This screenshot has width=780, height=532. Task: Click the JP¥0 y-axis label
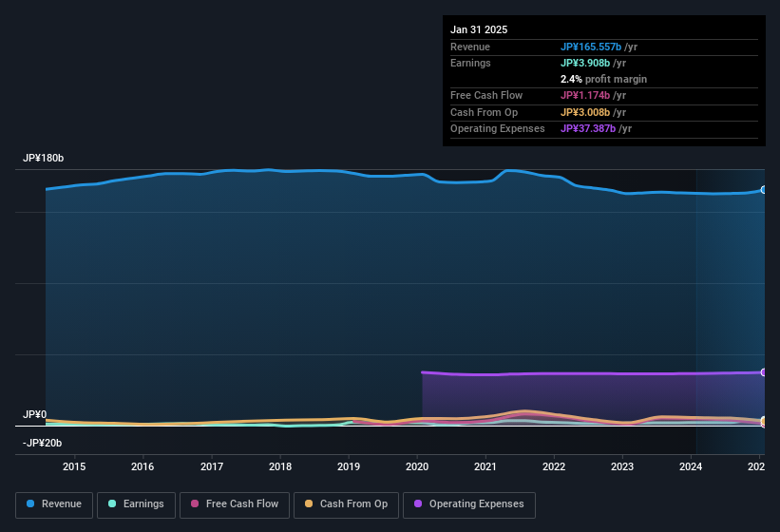pyautogui.click(x=34, y=414)
